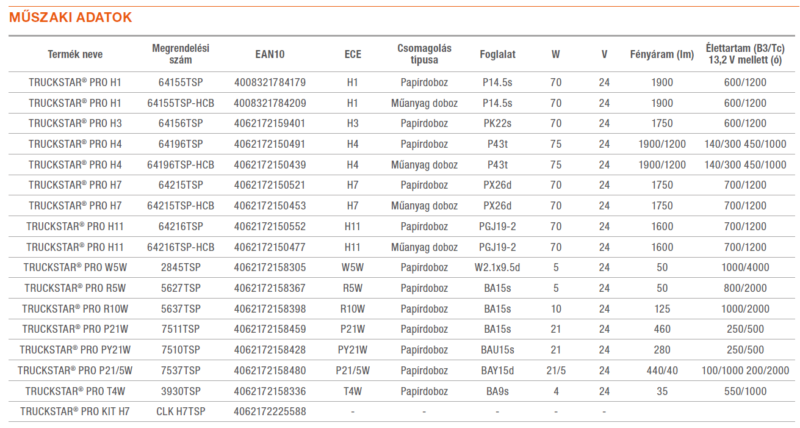The image size is (800, 428).
Task: Click order number CLK H7TSP
Action: 181,411
